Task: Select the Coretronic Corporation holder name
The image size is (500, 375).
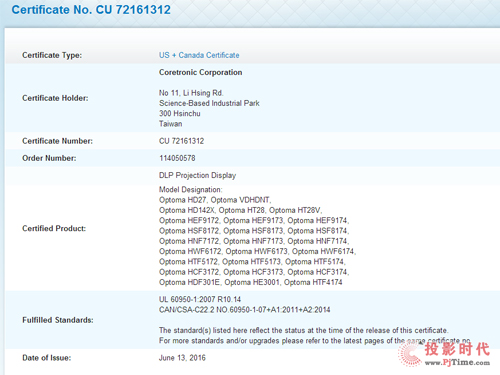Action: 201,72
